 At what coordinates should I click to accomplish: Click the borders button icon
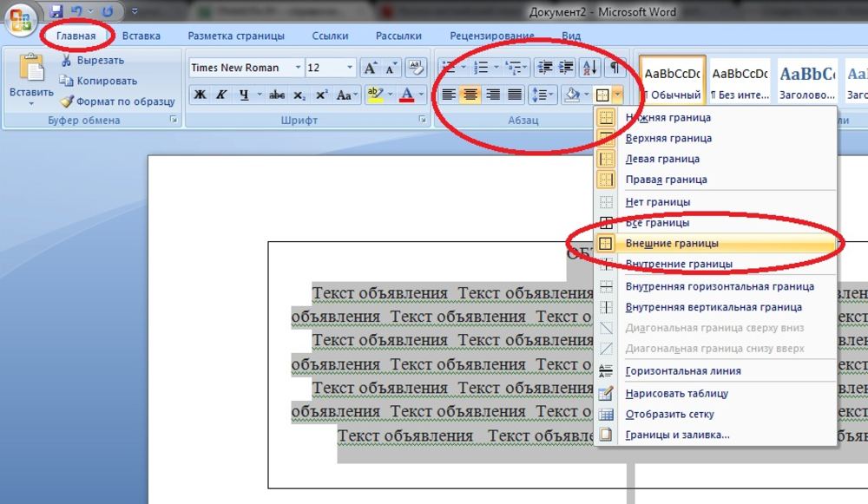(x=602, y=95)
